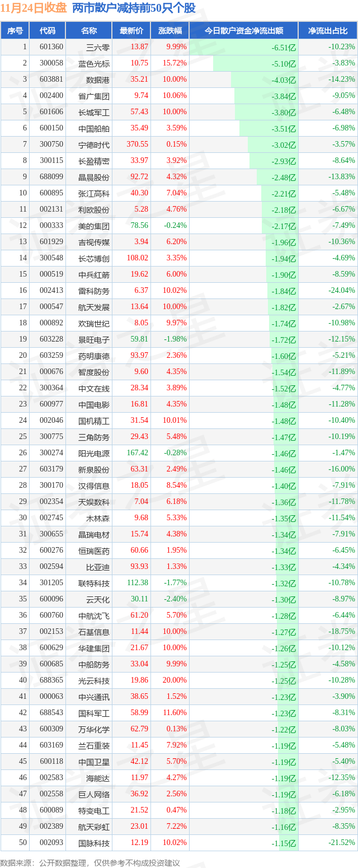Click stock name 智度股份
The width and height of the screenshot is (358, 868).
tap(94, 372)
